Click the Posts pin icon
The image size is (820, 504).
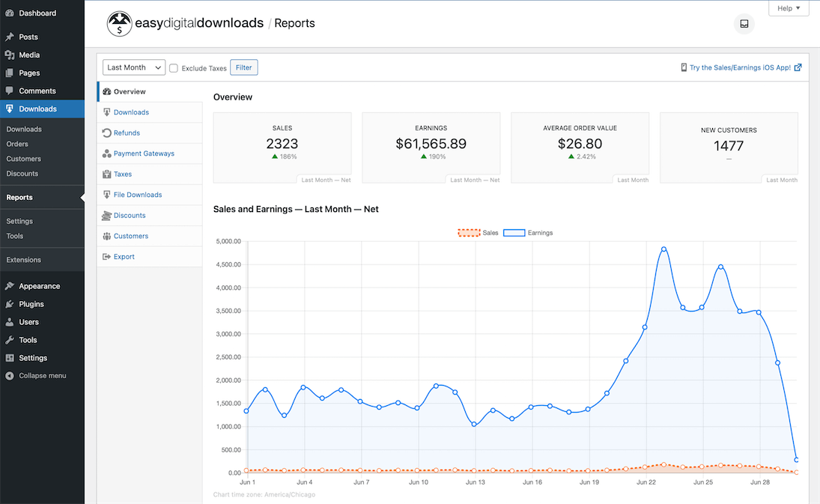click(10, 37)
